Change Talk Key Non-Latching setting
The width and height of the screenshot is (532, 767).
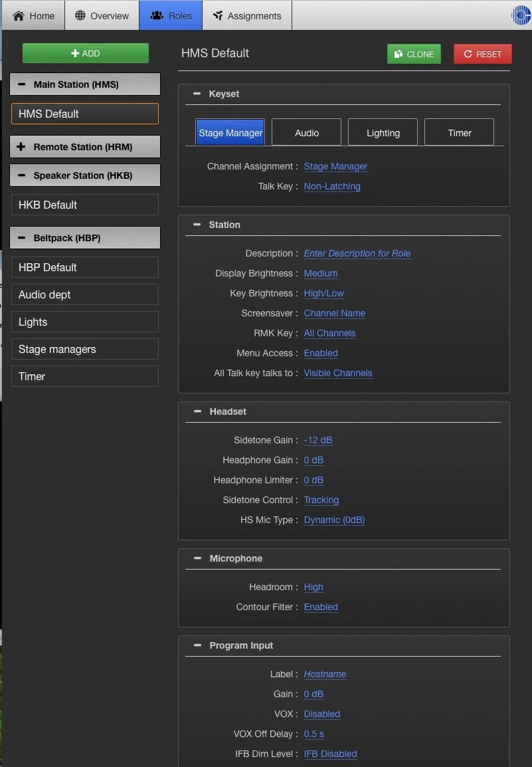[x=332, y=186]
